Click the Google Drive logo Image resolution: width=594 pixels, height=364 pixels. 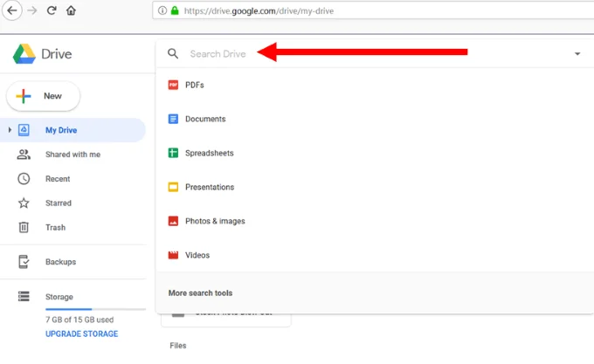pyautogui.click(x=24, y=54)
